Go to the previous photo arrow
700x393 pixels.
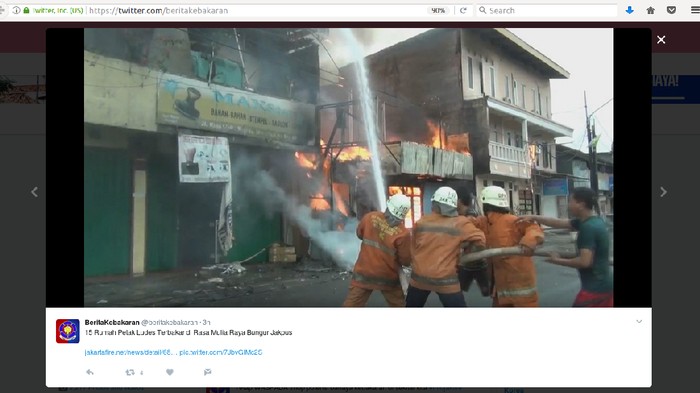[x=34, y=192]
